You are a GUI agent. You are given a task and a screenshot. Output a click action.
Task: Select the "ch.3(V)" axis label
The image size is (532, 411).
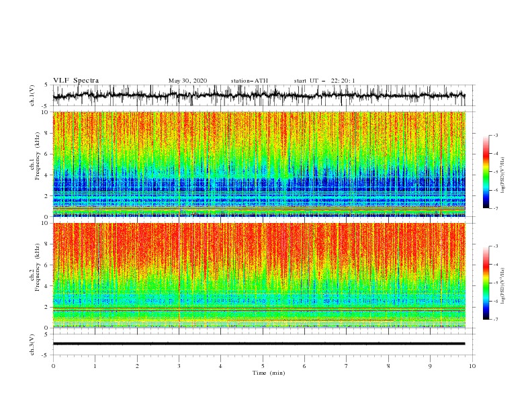click(x=32, y=345)
